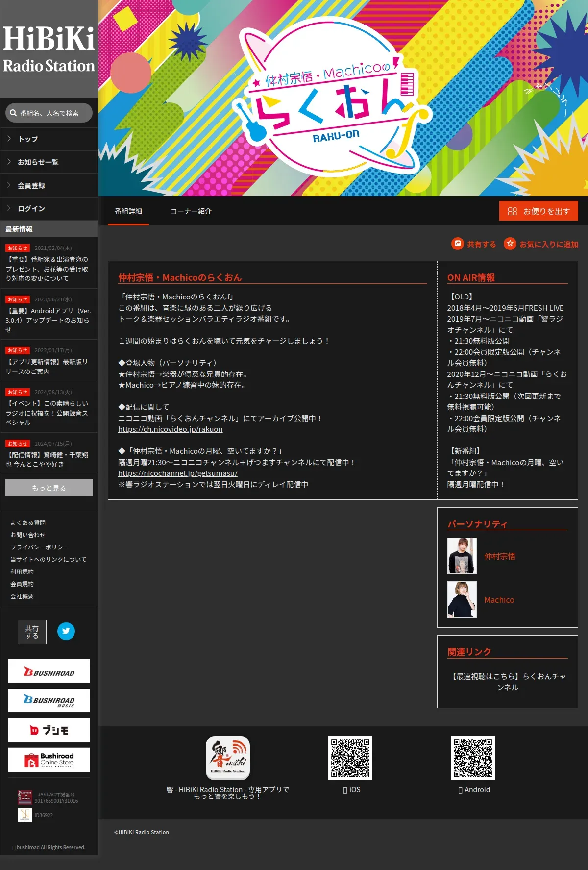
Task: Click the NexTone ID36922 badge icon
Action: (x=25, y=815)
